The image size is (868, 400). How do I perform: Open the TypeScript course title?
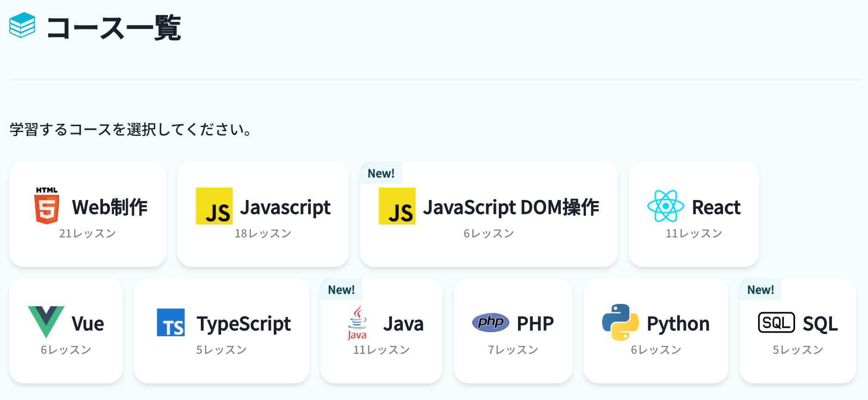[x=244, y=323]
